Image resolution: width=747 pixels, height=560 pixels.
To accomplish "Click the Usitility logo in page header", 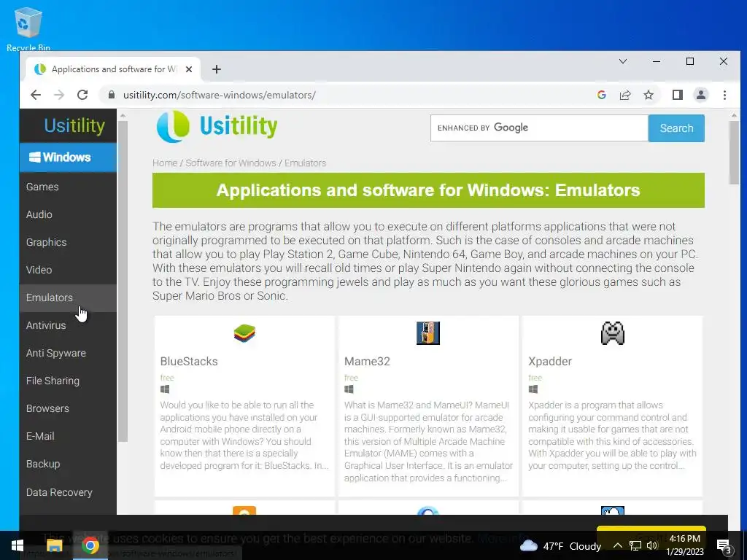I will pos(217,127).
